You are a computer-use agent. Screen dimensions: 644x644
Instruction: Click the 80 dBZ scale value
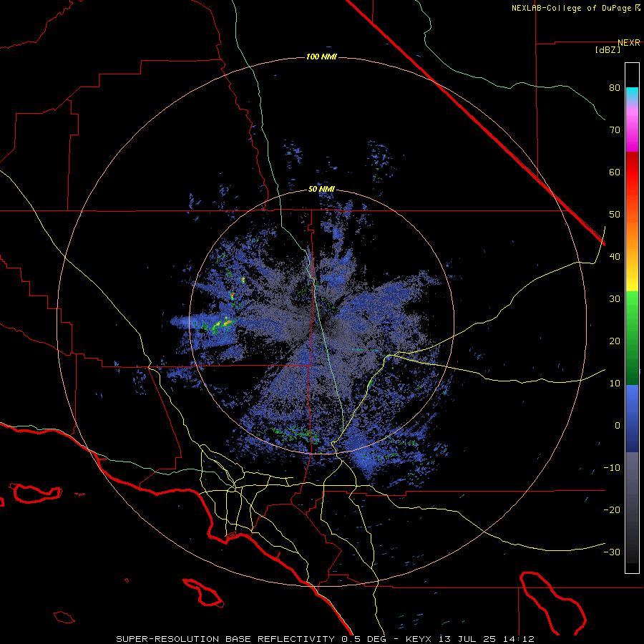coord(615,88)
